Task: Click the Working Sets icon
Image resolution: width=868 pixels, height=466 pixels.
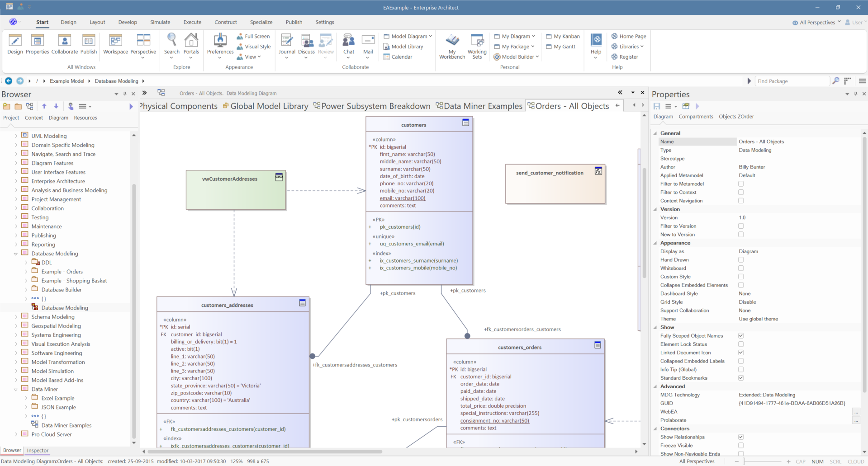Action: tap(477, 41)
